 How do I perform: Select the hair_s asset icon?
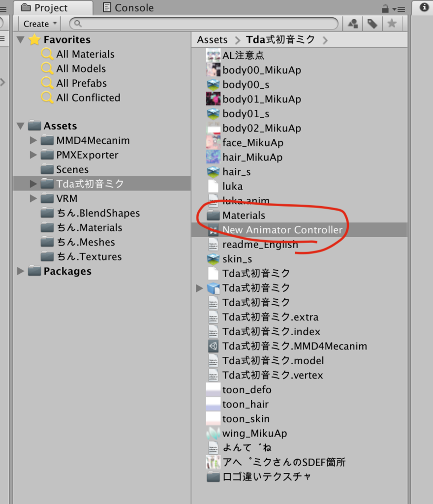click(x=213, y=172)
